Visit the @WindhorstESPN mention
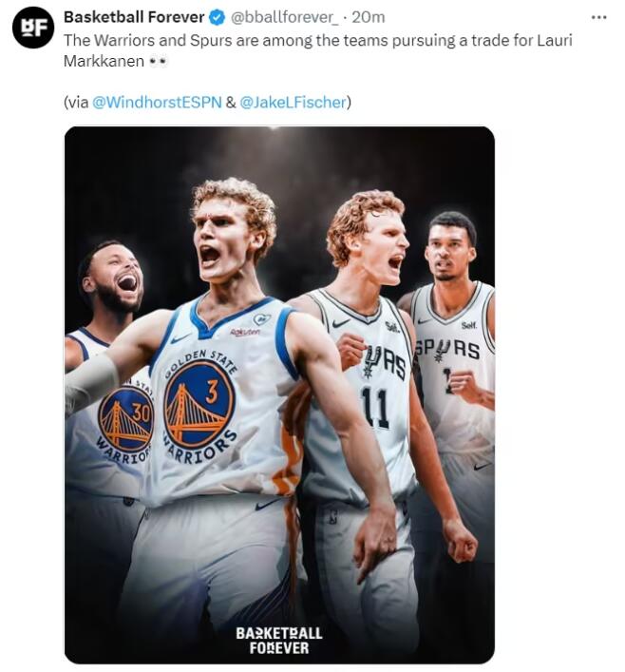Screen dimensions: 625x672 (156, 102)
